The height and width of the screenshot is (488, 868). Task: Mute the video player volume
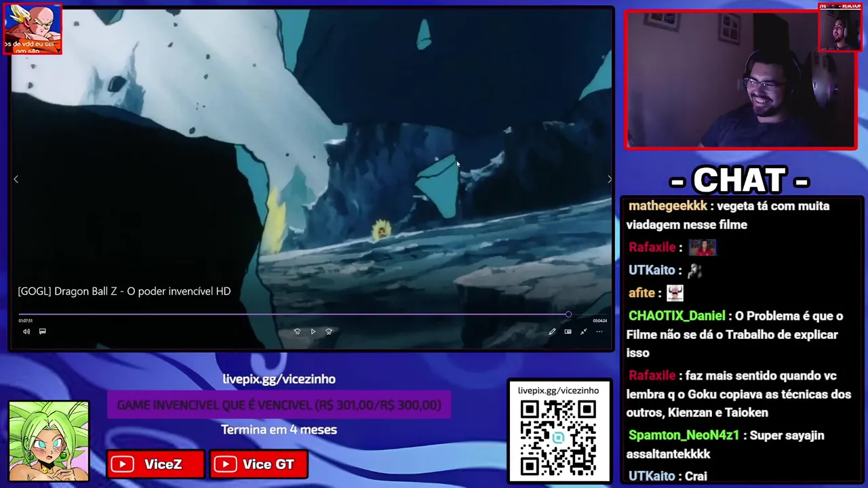(26, 331)
